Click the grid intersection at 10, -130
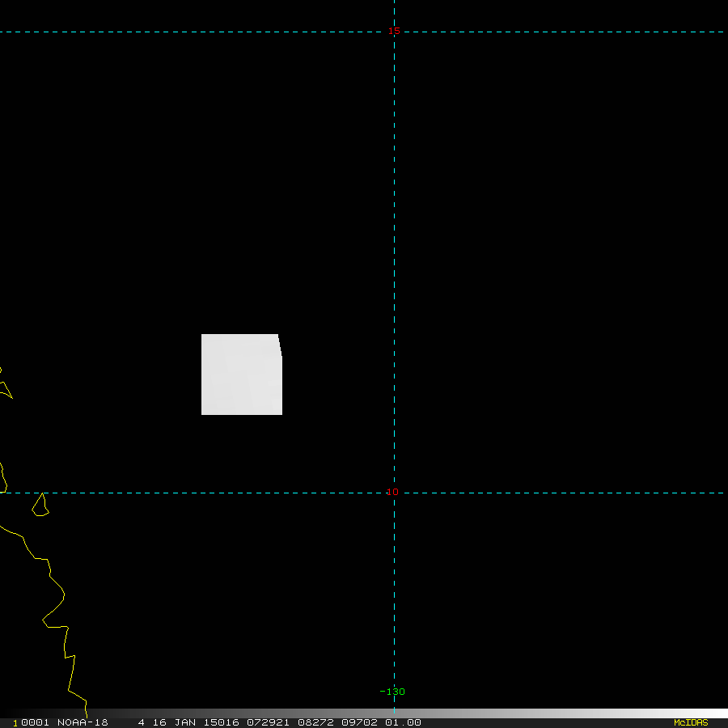 (394, 493)
